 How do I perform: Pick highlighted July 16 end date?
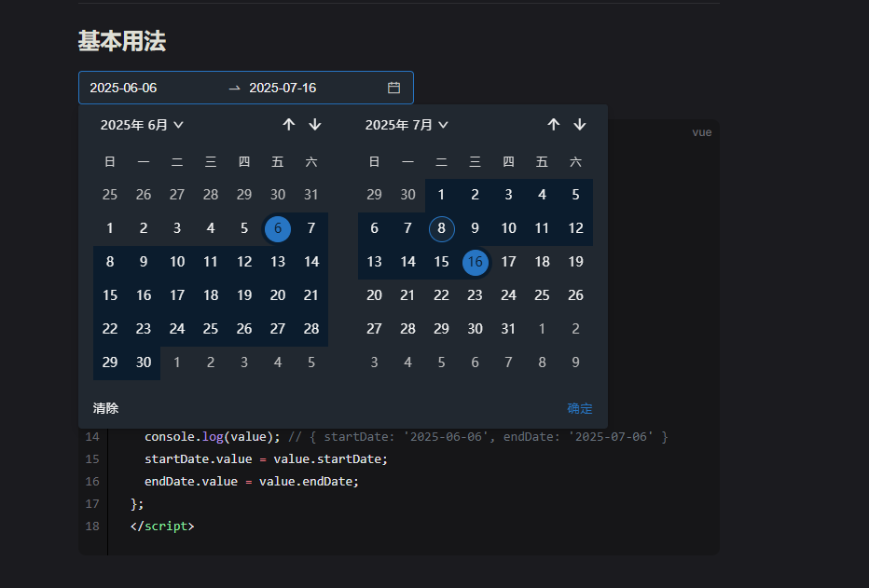475,262
